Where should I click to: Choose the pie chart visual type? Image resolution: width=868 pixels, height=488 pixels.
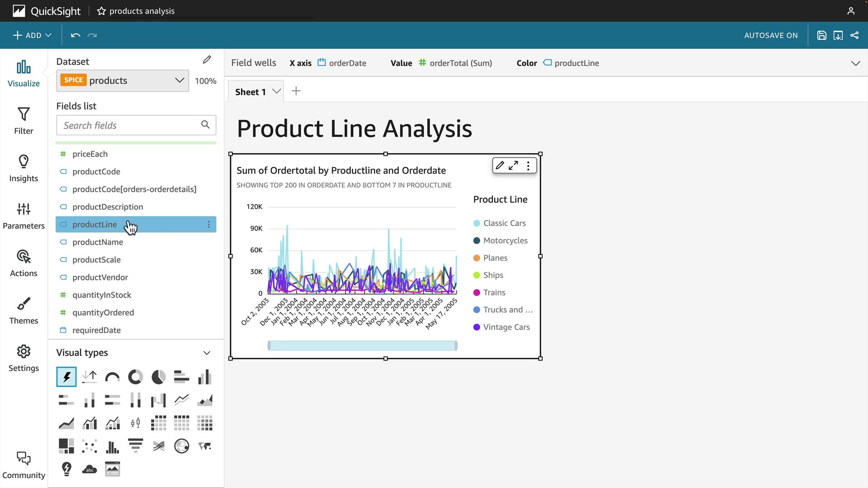[158, 377]
